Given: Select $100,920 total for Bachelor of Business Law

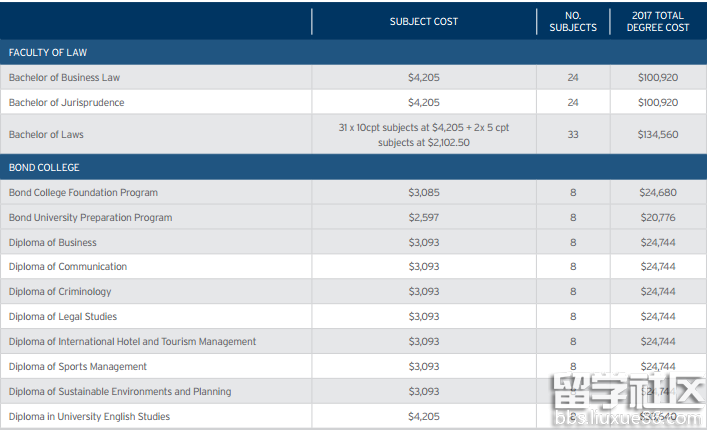Looking at the screenshot, I should [658, 78].
